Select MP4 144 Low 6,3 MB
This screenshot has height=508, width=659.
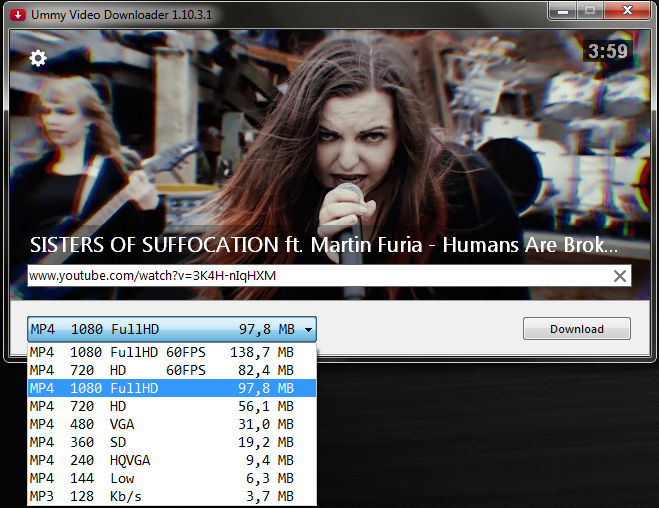(172, 479)
